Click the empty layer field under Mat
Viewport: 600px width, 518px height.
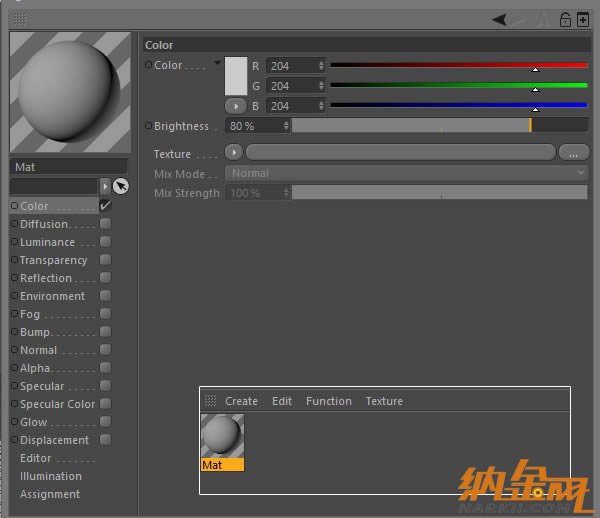click(x=54, y=186)
